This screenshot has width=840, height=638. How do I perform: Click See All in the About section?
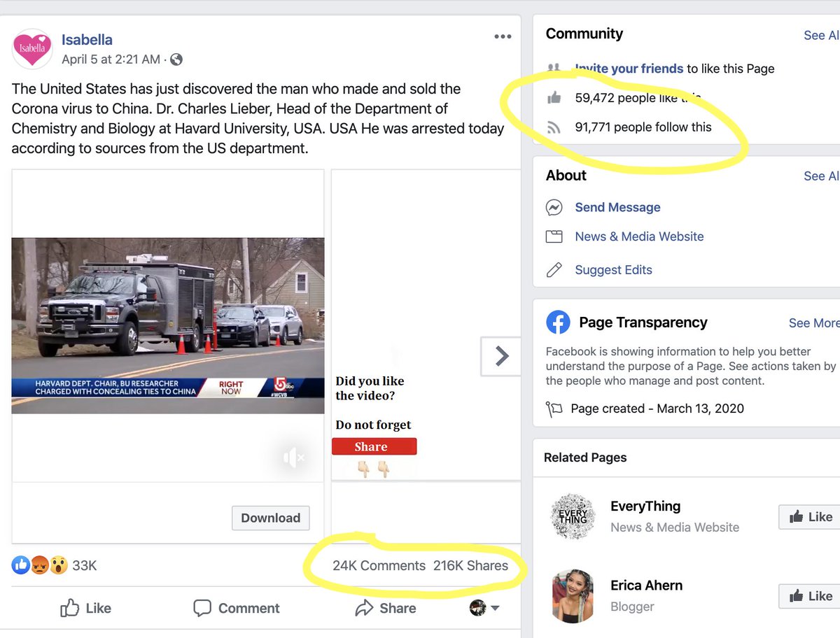click(x=821, y=176)
